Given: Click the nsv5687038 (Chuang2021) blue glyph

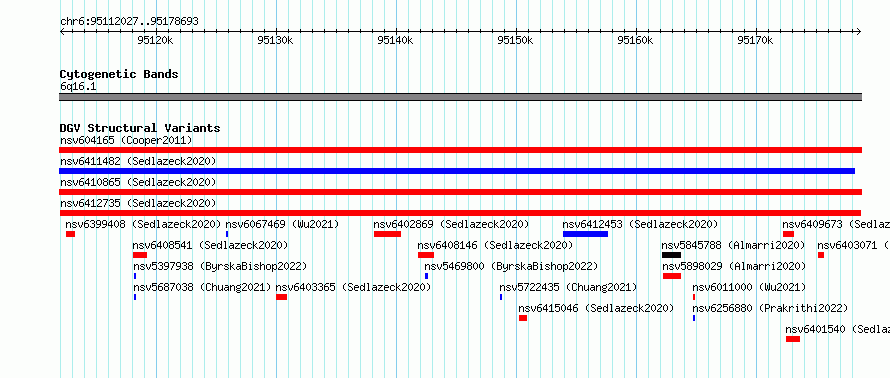Looking at the screenshot, I should click(135, 297).
